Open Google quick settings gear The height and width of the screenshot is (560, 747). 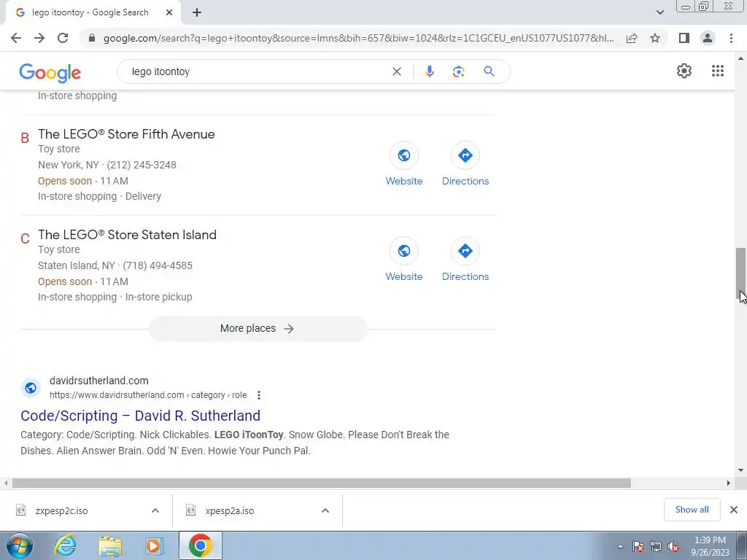click(x=684, y=71)
